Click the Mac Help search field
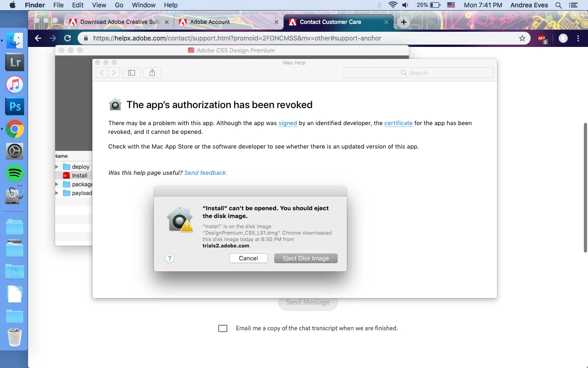588x368 pixels. [x=418, y=73]
